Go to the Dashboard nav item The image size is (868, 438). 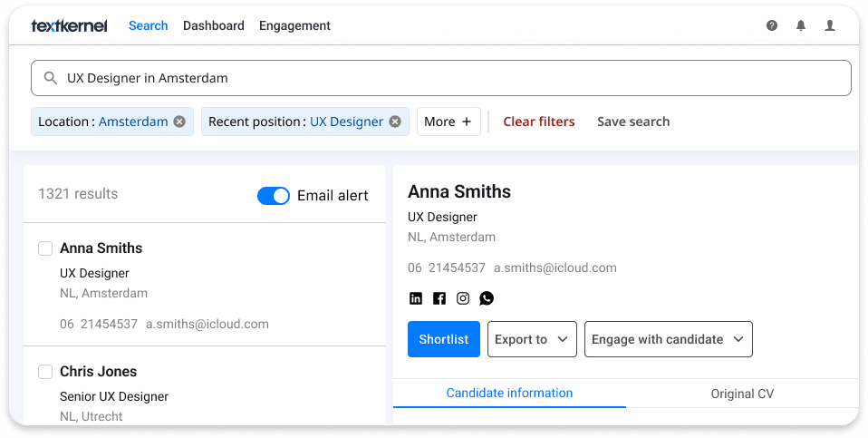(x=214, y=25)
